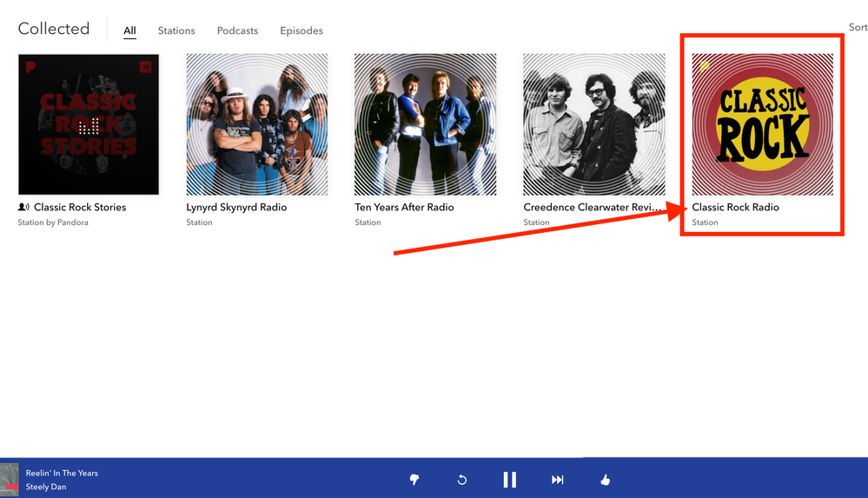Play the Classic Rock Radio station cover
This screenshot has width=868, height=498.
tap(762, 124)
